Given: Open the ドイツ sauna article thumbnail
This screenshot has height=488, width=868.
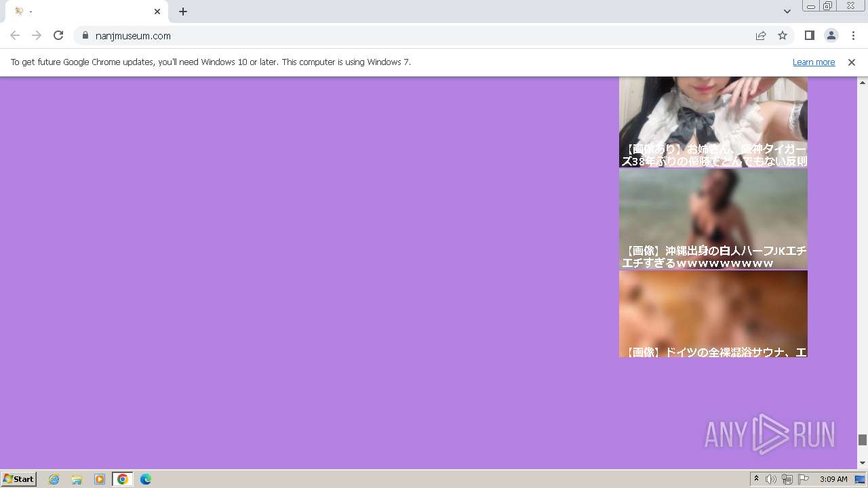Looking at the screenshot, I should point(713,314).
